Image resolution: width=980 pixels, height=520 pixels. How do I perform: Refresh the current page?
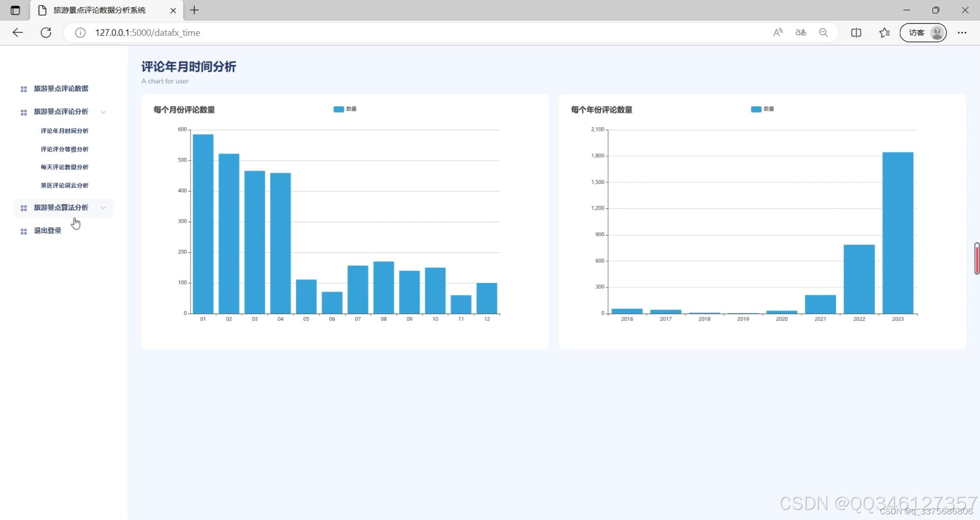click(46, 33)
